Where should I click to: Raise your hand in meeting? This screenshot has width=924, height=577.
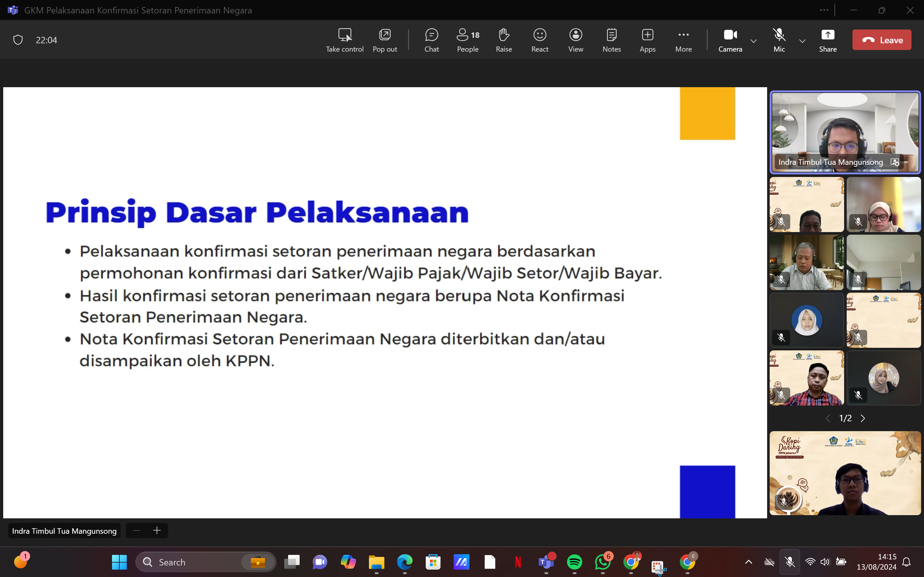[x=504, y=40]
